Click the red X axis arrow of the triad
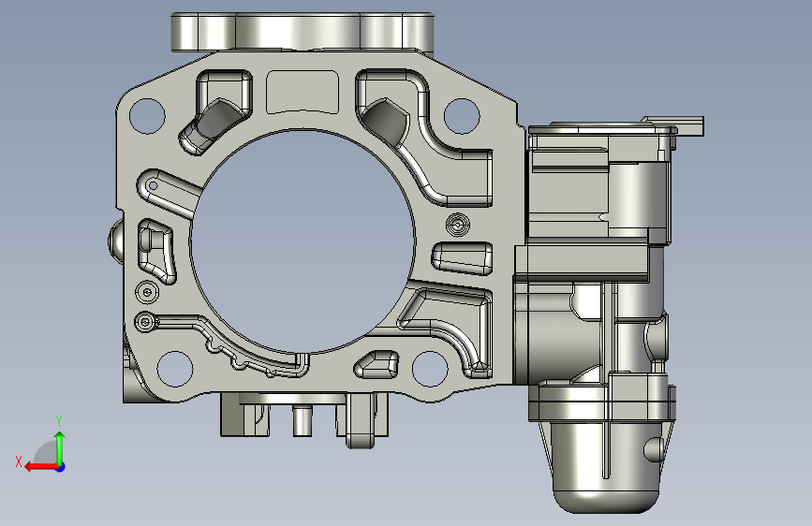This screenshot has width=812, height=526. [40, 467]
